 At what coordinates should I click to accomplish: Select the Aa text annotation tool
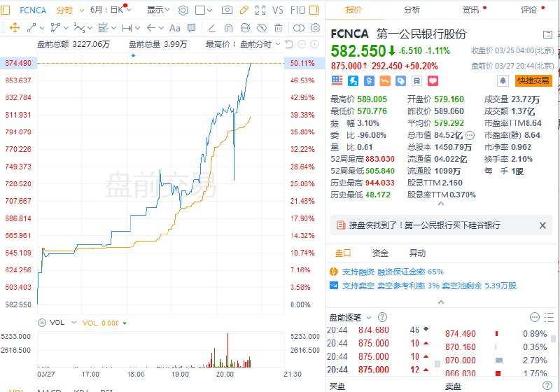coord(174,28)
